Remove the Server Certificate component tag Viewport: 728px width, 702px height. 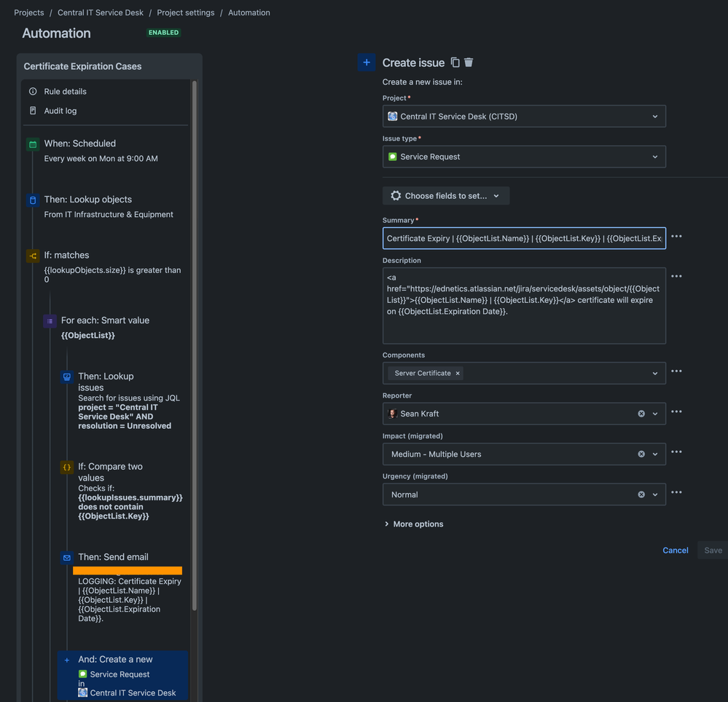[458, 373]
